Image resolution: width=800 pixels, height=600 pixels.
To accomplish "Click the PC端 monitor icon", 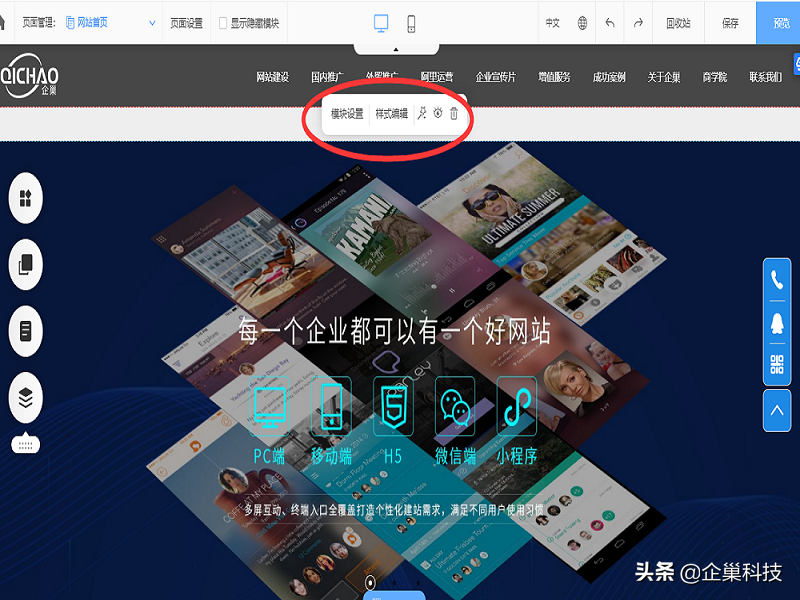I will [x=270, y=407].
